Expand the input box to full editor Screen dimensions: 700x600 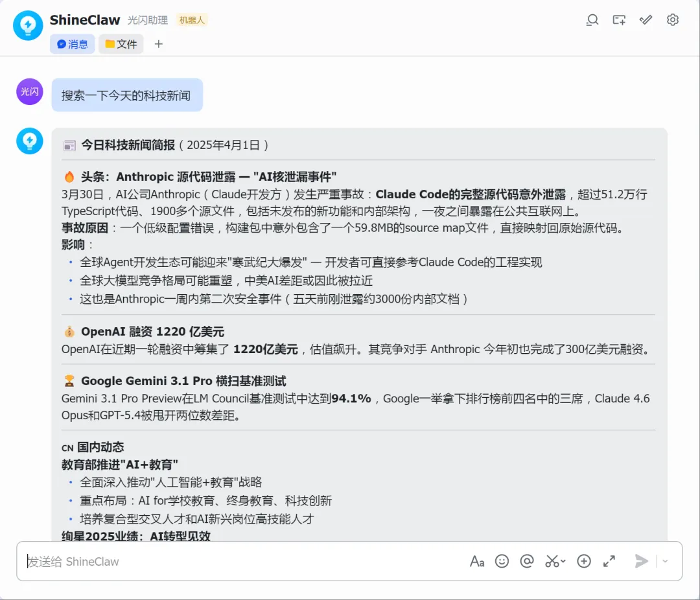609,561
